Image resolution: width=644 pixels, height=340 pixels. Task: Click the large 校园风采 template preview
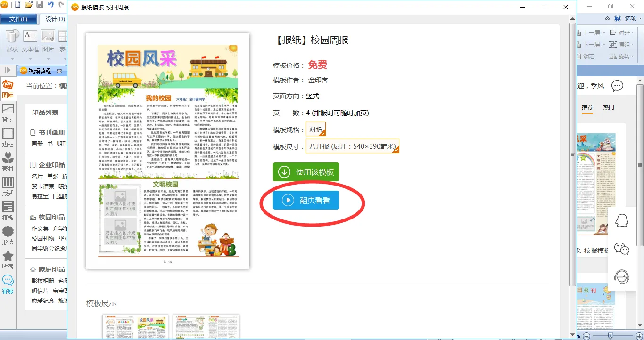pos(168,151)
